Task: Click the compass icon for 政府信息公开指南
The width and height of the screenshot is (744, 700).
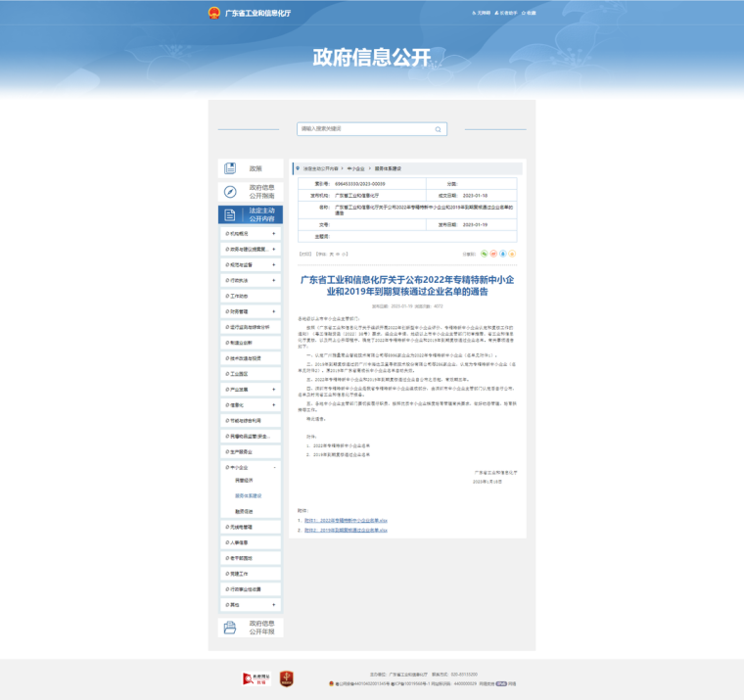Action: pos(230,192)
